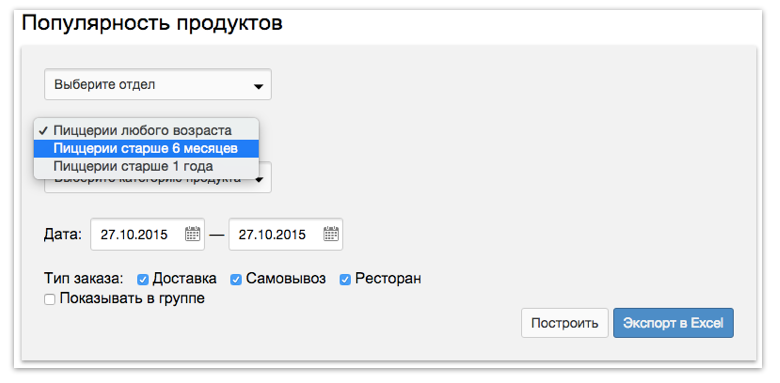
Task: Click the Экспорт в Excel button
Action: [x=673, y=323]
